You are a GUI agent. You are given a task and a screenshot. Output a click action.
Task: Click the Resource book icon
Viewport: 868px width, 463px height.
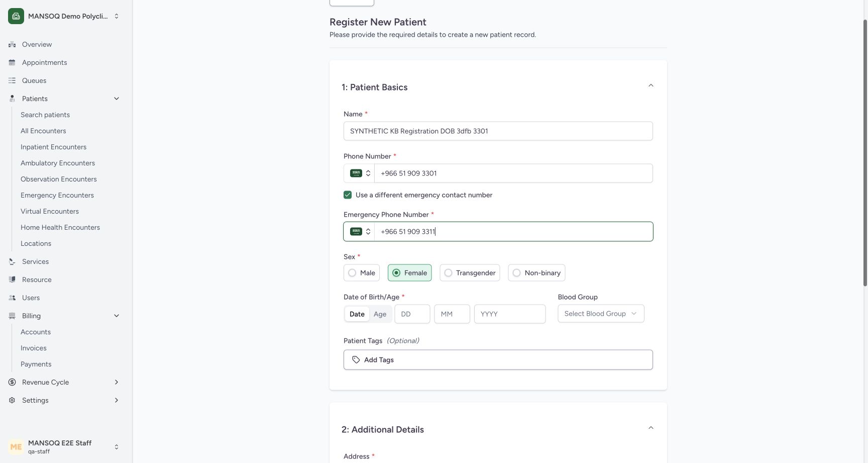(x=12, y=280)
